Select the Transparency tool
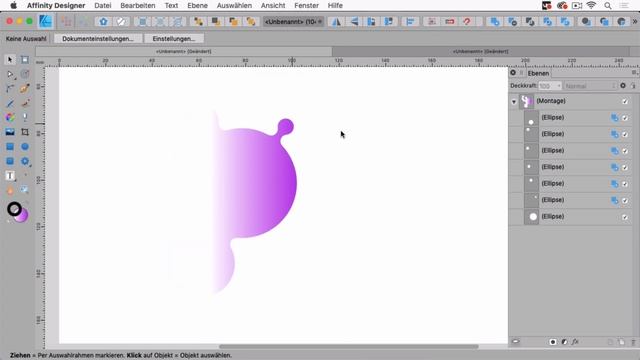The height and width of the screenshot is (360, 640). click(25, 118)
